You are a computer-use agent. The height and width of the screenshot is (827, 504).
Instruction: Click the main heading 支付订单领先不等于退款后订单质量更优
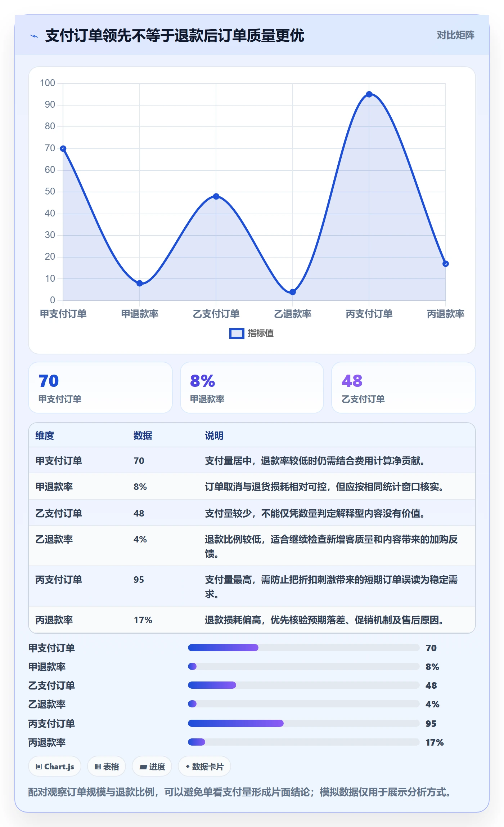(175, 36)
